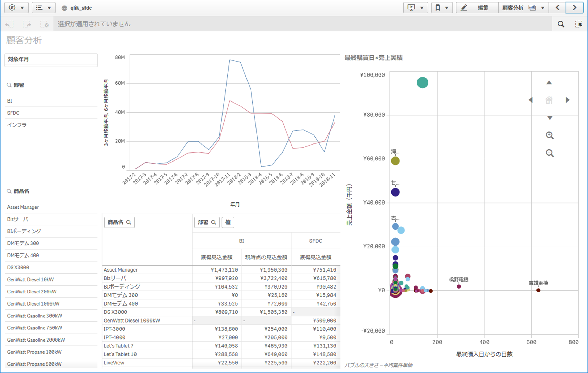The width and height of the screenshot is (588, 373).
Task: Click the 部署 pivot dimension button
Action: (x=207, y=222)
